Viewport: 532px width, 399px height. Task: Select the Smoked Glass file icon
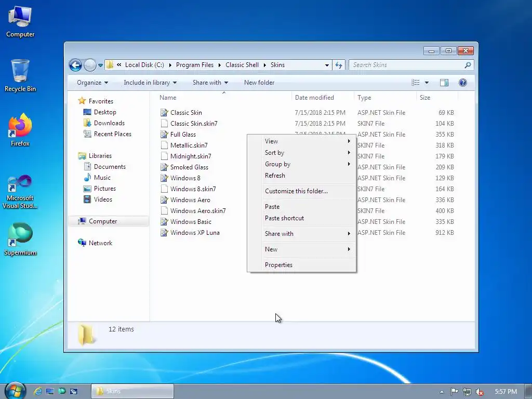[164, 167]
